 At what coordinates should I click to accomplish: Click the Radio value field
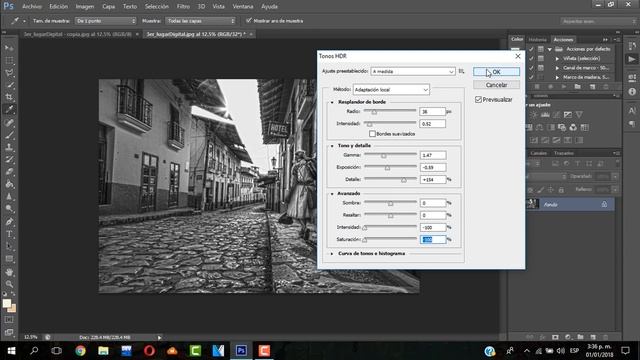tap(432, 111)
